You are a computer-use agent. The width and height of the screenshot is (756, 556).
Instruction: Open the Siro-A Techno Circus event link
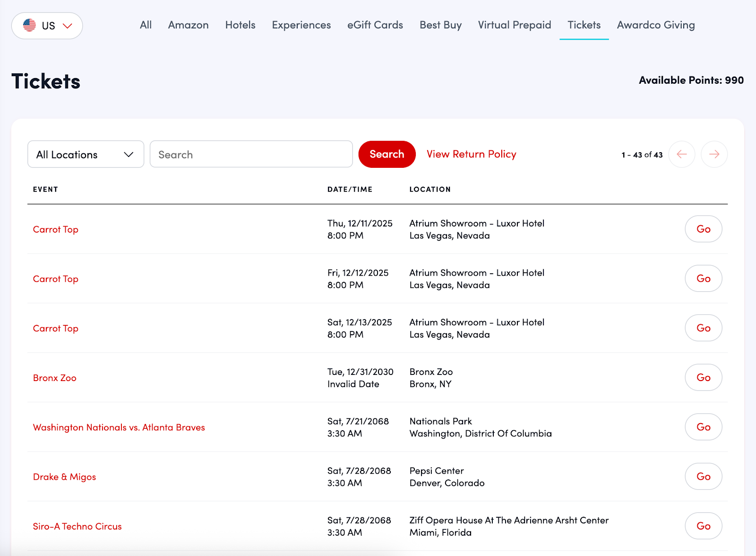click(x=77, y=526)
